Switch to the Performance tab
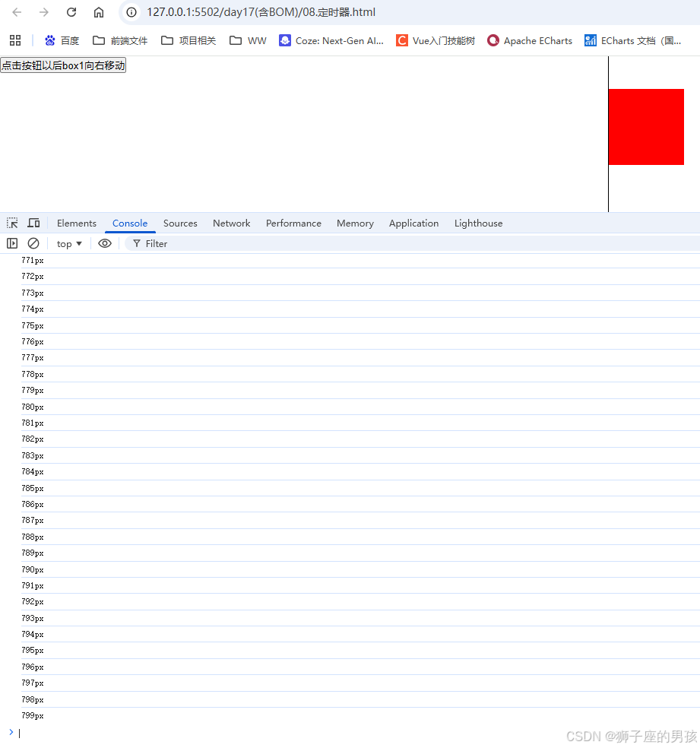 [x=293, y=223]
